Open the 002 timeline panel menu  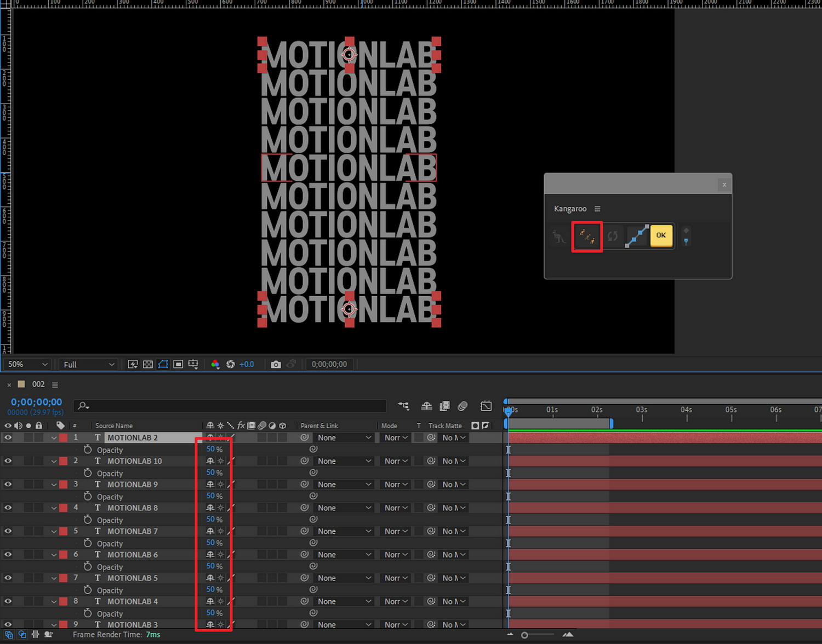(x=55, y=384)
